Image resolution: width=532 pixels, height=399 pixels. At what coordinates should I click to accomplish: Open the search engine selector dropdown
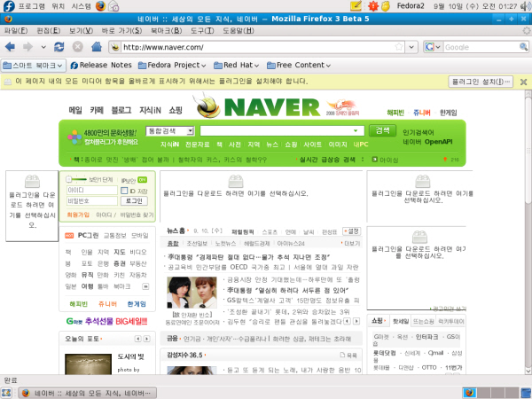[434, 47]
